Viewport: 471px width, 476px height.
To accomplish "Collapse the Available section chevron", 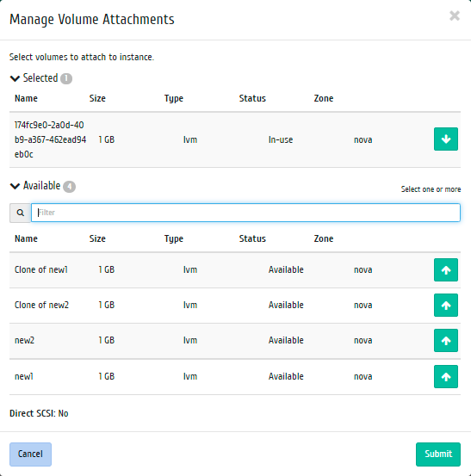I will pos(15,186).
